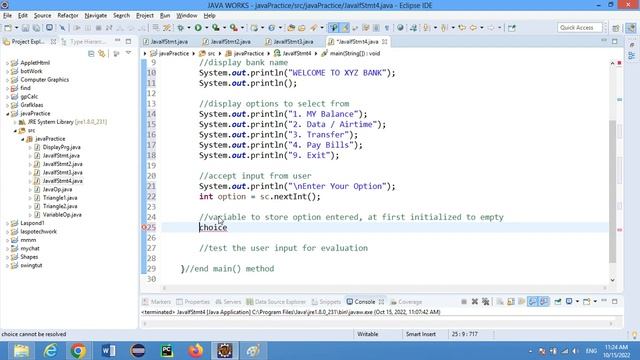The width and height of the screenshot is (640, 360).
Task: Run the program with green Run button
Action: coord(198,28)
